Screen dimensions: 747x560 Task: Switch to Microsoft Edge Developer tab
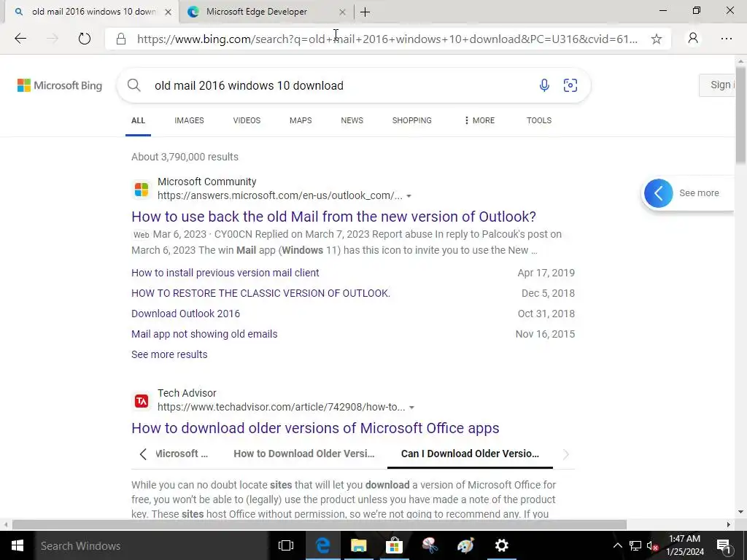[x=267, y=12]
